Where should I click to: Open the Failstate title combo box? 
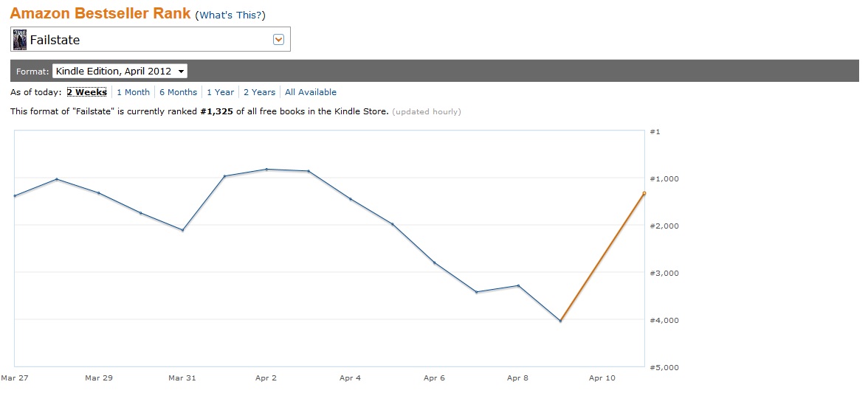pos(151,40)
